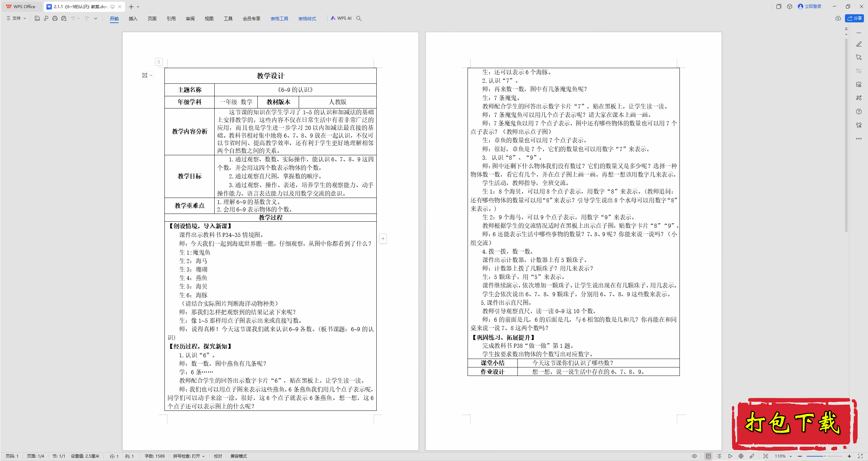Toggle eye protection mode eye icon

(x=694, y=456)
